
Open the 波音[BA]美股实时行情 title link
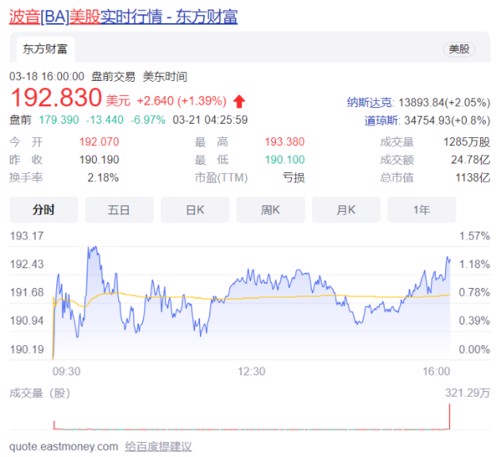pos(123,16)
